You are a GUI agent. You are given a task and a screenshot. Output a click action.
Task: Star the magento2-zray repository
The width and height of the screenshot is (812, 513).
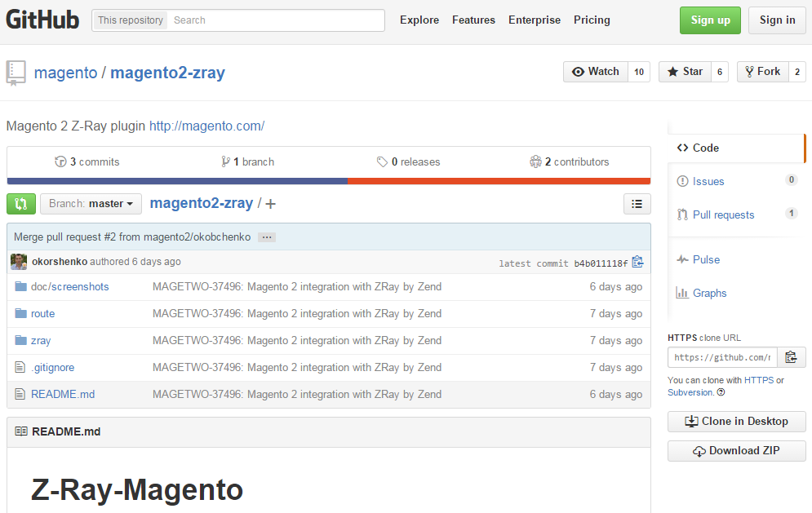(686, 72)
